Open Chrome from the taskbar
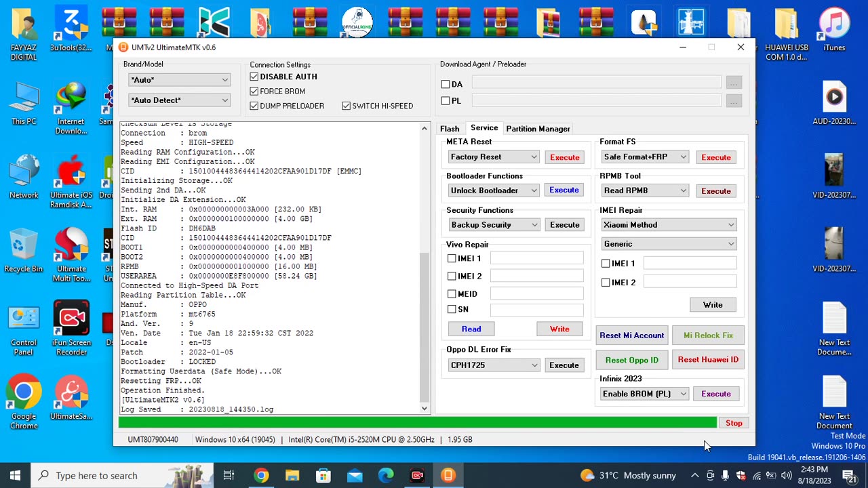The width and height of the screenshot is (868, 488). 261,476
